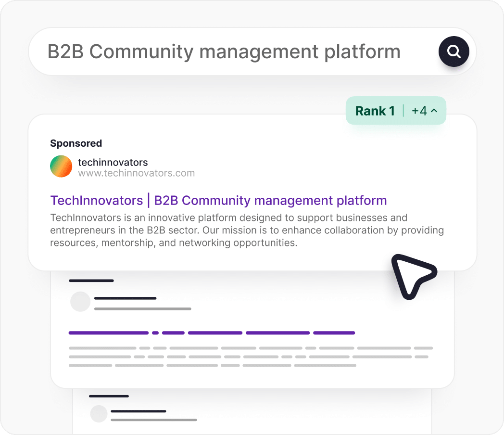The image size is (504, 435).
Task: Open the TechInnovators B2B Community headline link
Action: (218, 200)
